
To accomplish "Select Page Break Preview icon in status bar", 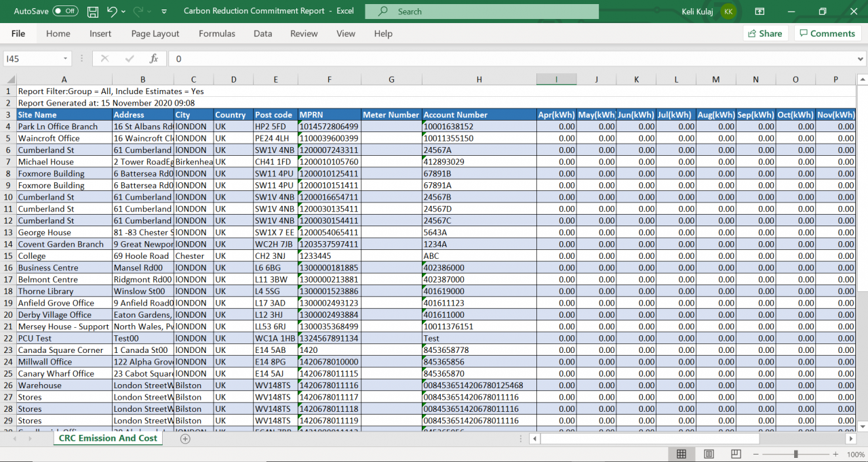I will coord(735,454).
